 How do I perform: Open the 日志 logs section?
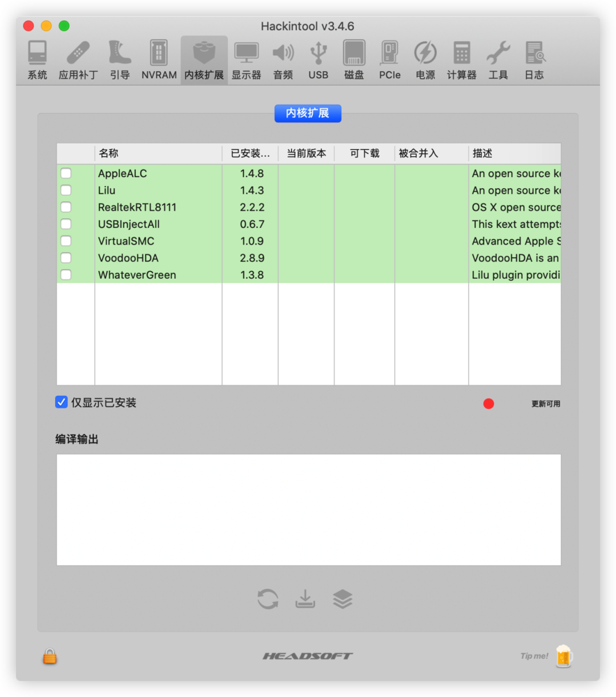pos(534,60)
